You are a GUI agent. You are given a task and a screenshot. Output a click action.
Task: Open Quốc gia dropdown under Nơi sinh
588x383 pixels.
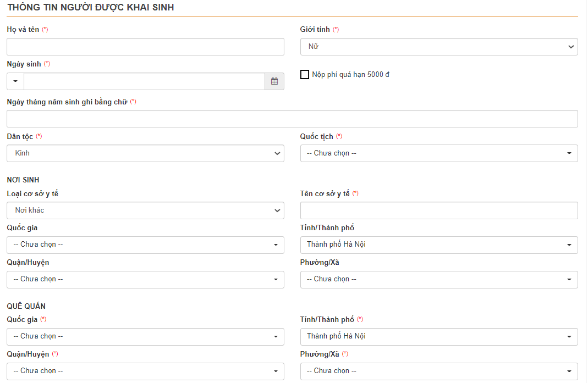point(145,245)
